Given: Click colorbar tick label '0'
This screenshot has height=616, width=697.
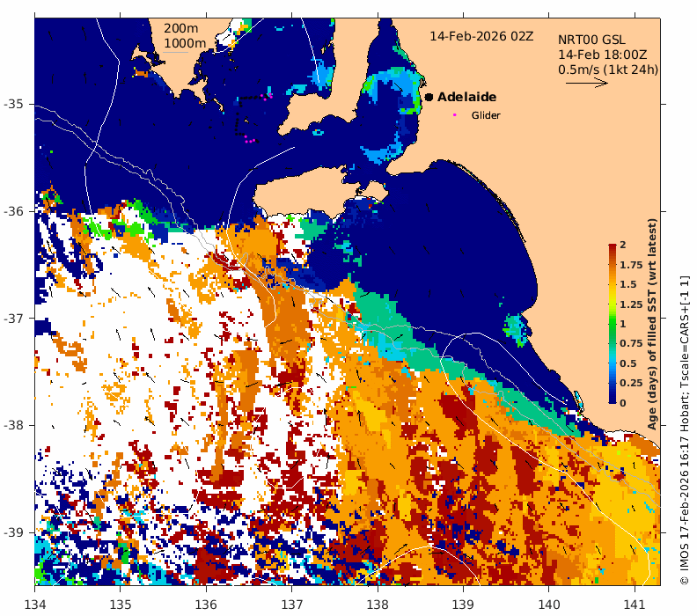Looking at the screenshot, I should [623, 403].
